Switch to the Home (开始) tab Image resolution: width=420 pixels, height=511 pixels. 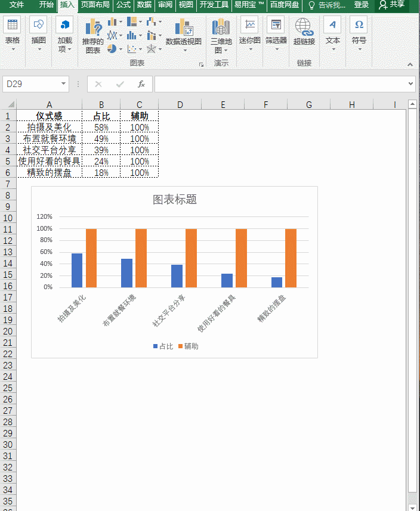tap(47, 5)
